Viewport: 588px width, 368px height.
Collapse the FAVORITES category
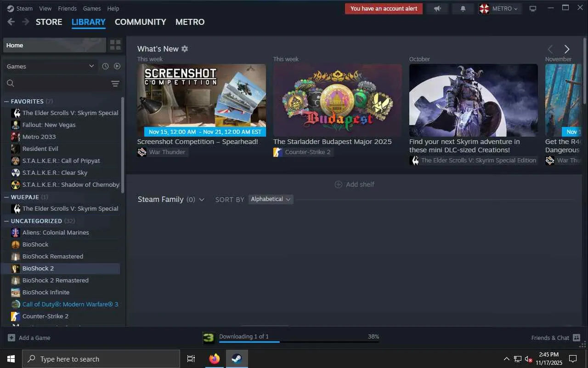click(x=6, y=101)
